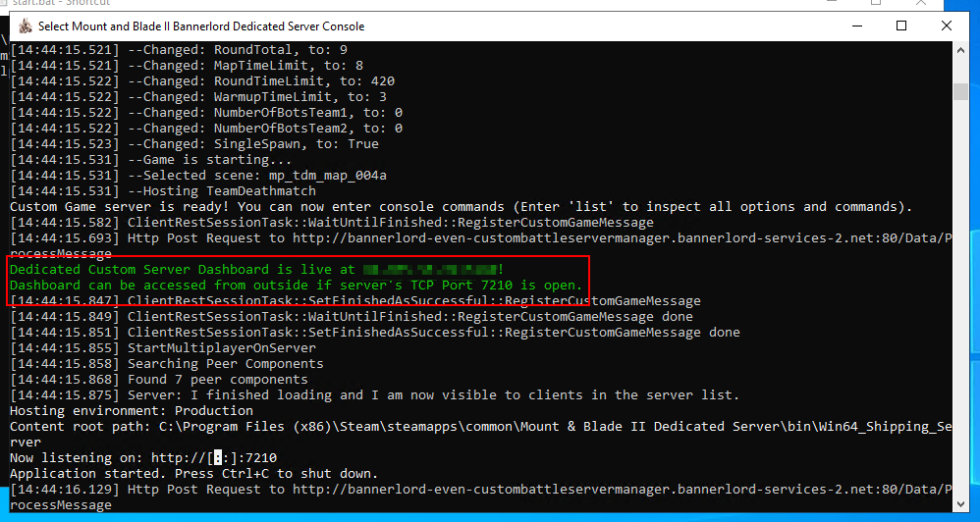Open the console window system menu icon
The height and width of the screenshot is (522, 980).
(25, 26)
